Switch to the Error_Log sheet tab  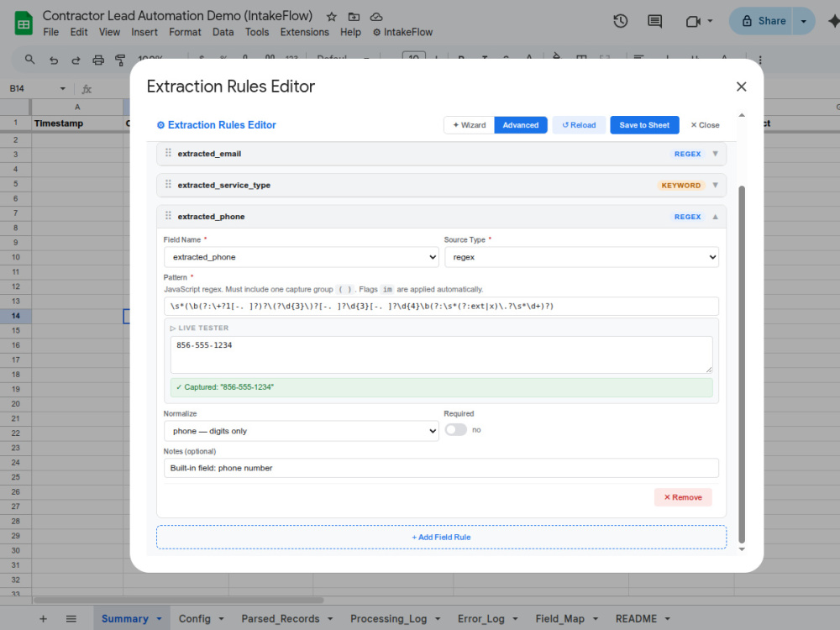(x=481, y=619)
